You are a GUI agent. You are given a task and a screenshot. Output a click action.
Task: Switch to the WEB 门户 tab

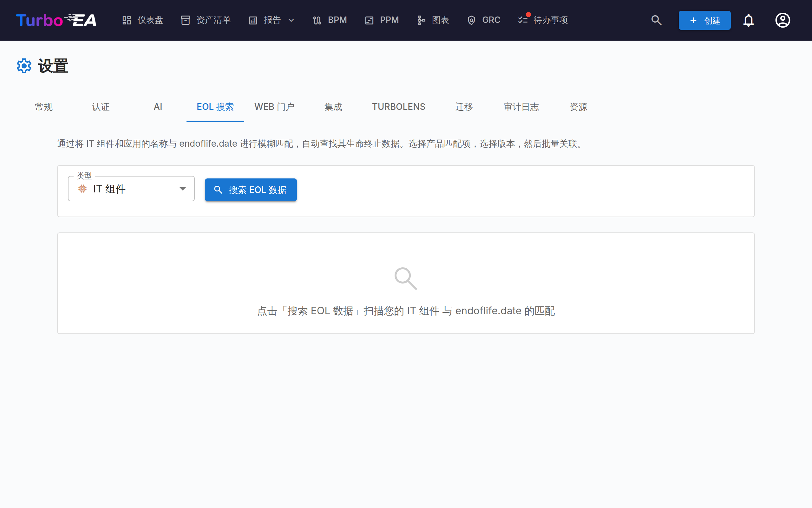tap(274, 107)
